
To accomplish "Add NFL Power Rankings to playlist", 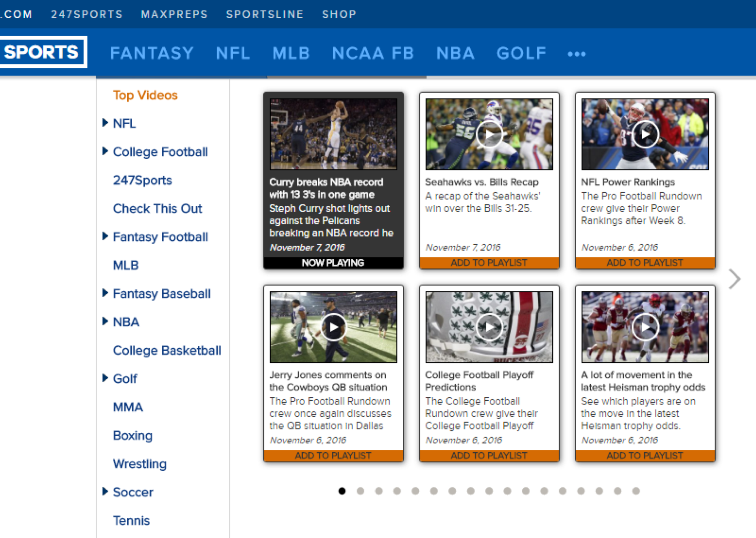I will 645,263.
